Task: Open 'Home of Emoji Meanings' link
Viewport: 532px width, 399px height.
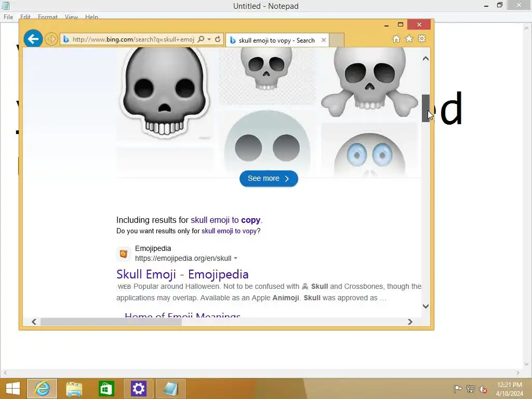Action: pyautogui.click(x=182, y=315)
